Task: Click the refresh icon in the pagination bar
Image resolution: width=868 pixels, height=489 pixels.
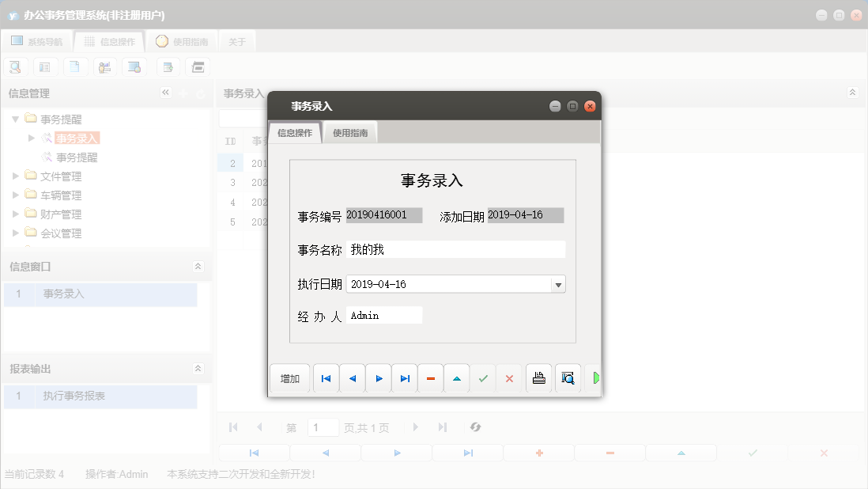Action: [475, 426]
